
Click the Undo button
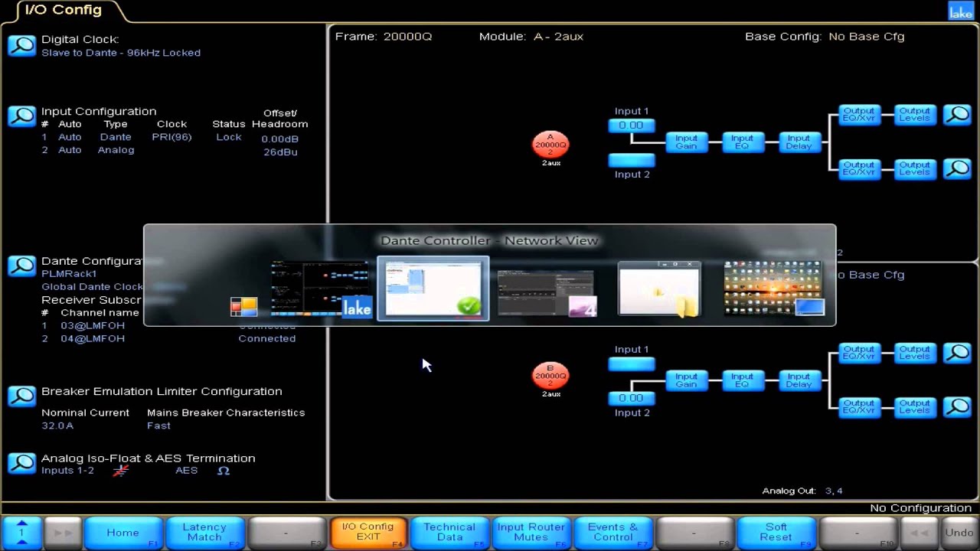[959, 533]
